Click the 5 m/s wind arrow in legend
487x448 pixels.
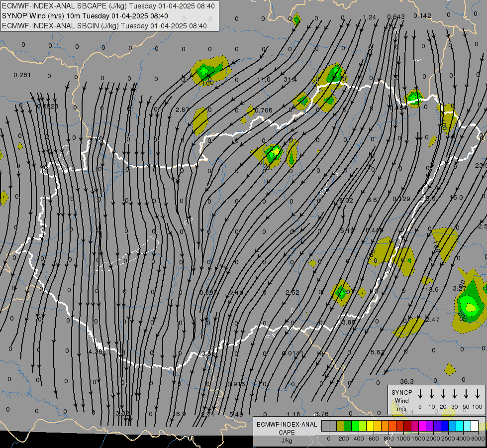click(x=420, y=394)
